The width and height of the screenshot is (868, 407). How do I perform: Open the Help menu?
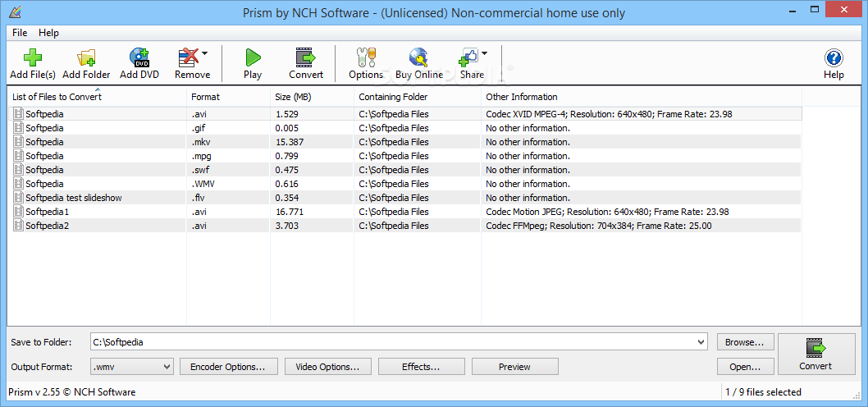pos(48,33)
